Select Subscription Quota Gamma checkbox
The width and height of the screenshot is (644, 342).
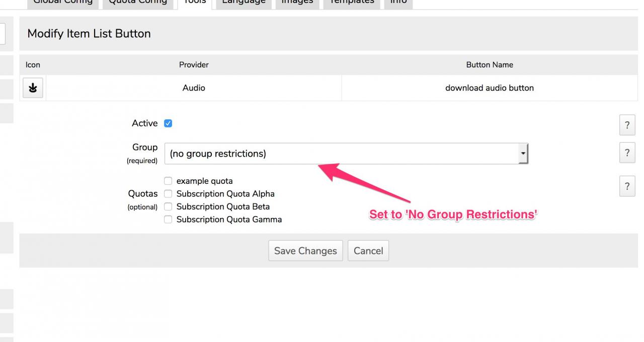tap(168, 220)
